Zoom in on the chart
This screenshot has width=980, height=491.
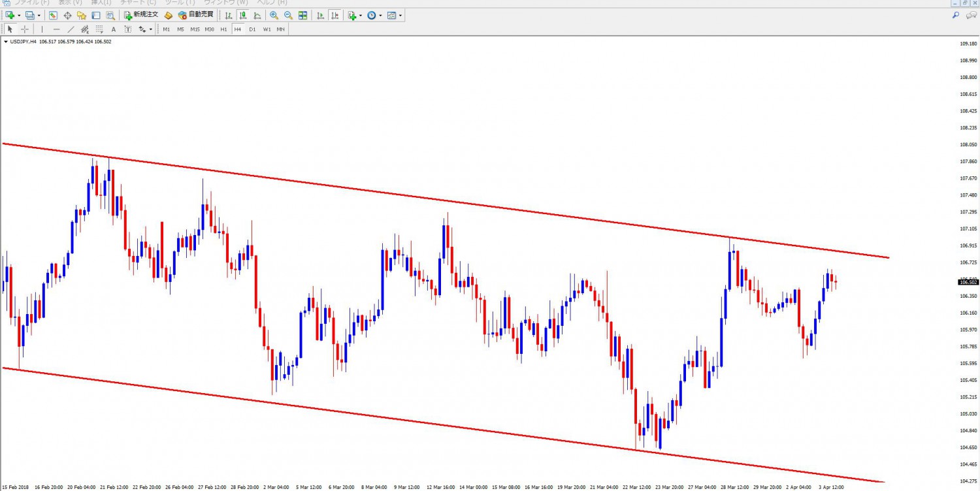coord(274,15)
